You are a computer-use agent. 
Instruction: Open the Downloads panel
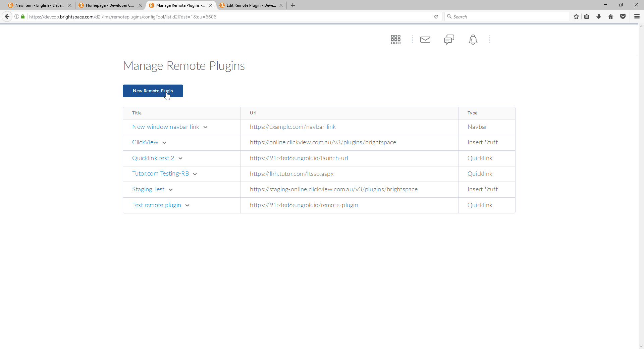coord(599,16)
